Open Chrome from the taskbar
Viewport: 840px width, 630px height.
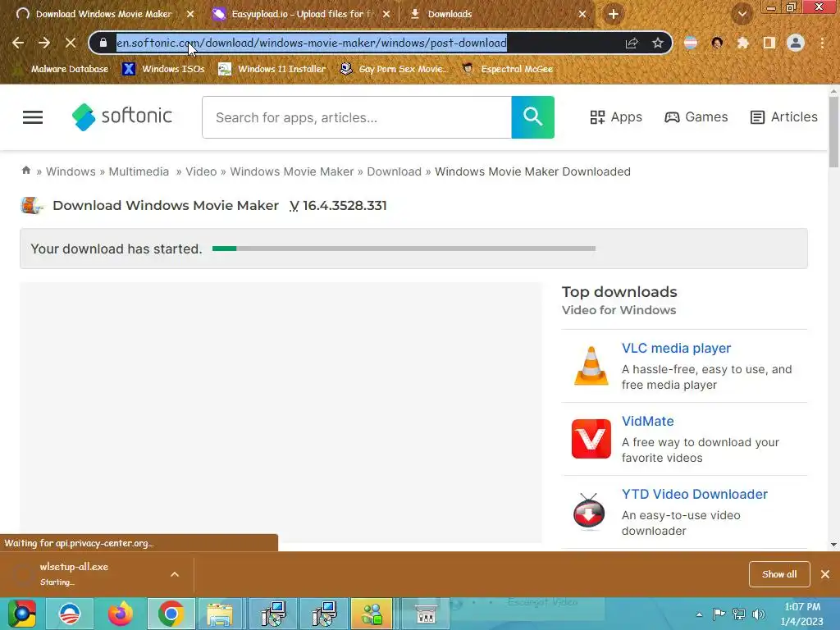point(171,614)
